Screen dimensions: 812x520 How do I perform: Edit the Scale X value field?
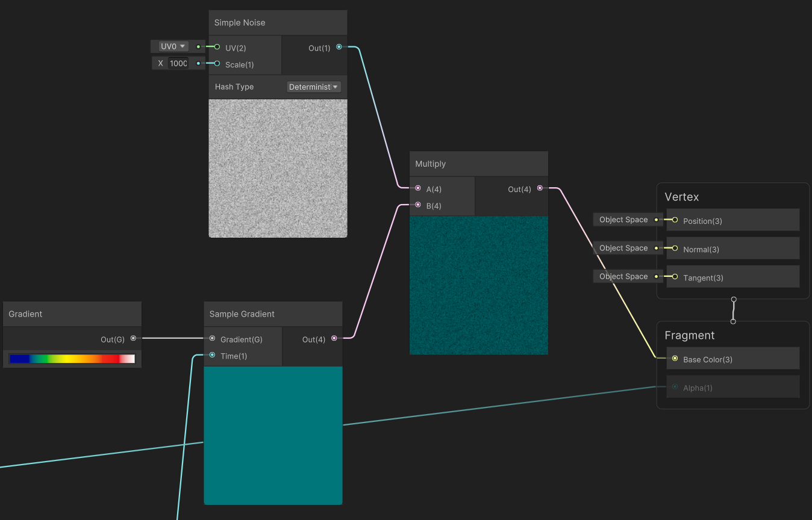[x=178, y=63]
